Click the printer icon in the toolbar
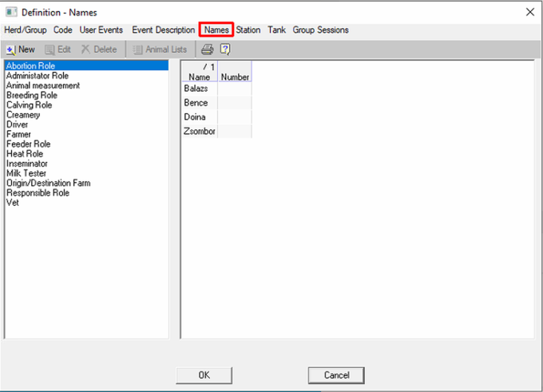The height and width of the screenshot is (392, 543). click(x=207, y=49)
